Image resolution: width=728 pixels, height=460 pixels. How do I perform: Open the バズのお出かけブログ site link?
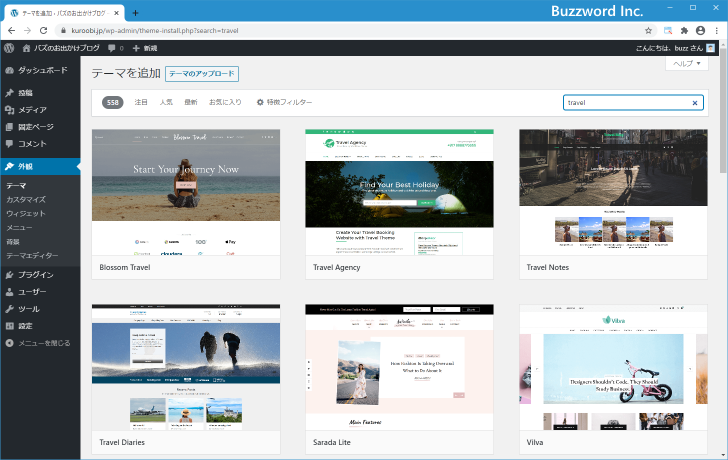pos(60,48)
